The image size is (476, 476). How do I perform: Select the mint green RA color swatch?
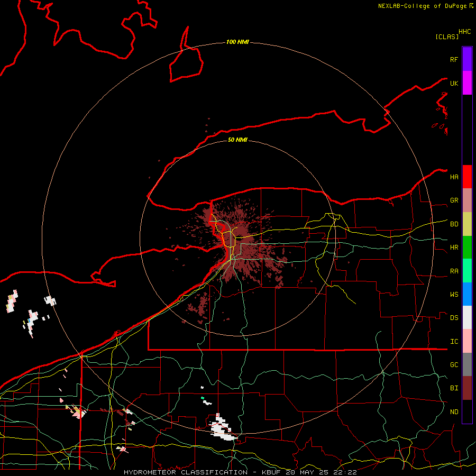(467, 271)
